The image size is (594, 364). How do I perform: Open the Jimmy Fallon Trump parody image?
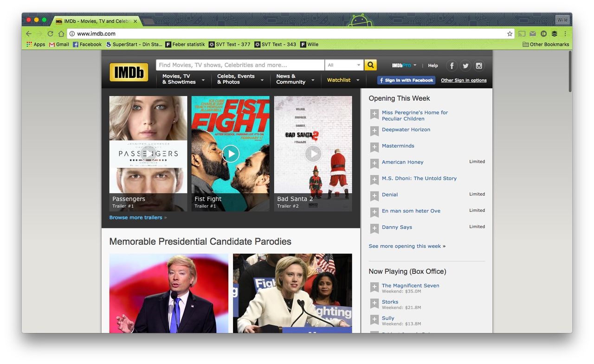(169, 293)
